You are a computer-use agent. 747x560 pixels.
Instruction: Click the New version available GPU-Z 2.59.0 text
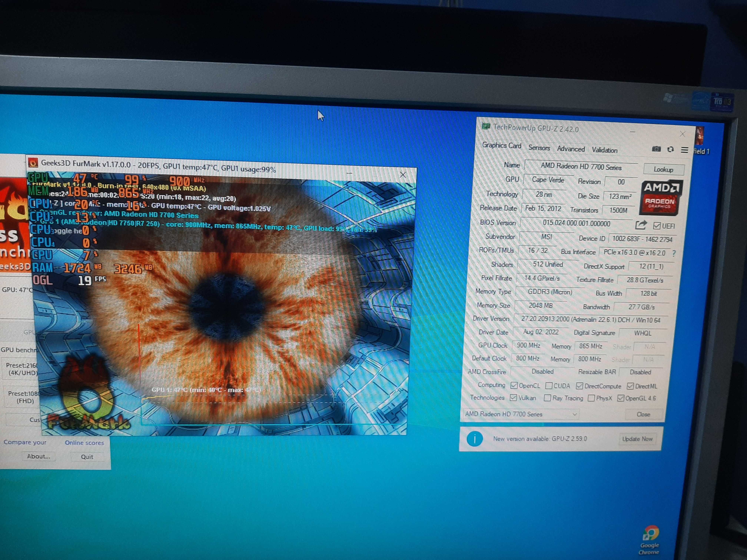[x=540, y=439]
